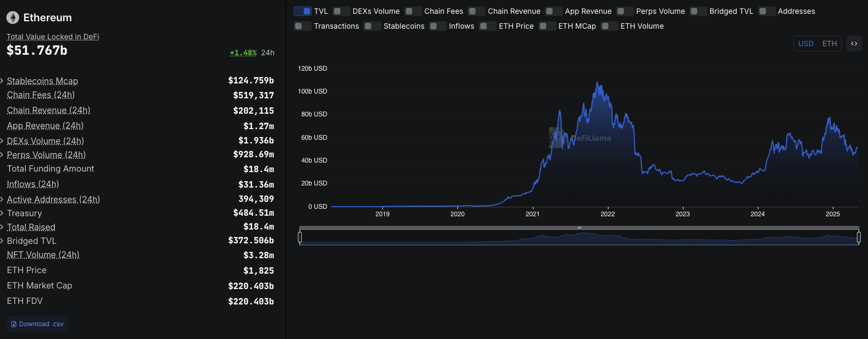
Task: Turn on the ETH Price toggle
Action: tap(487, 26)
